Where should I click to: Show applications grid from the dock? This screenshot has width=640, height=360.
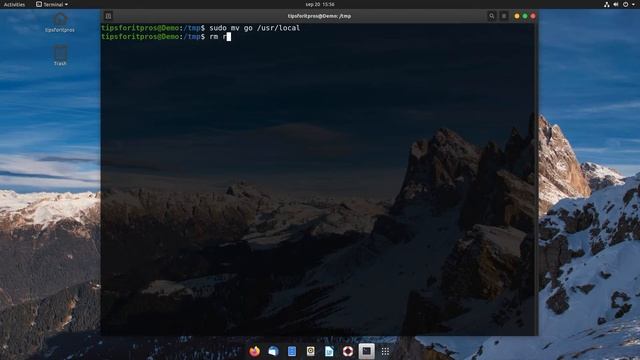tap(385, 351)
